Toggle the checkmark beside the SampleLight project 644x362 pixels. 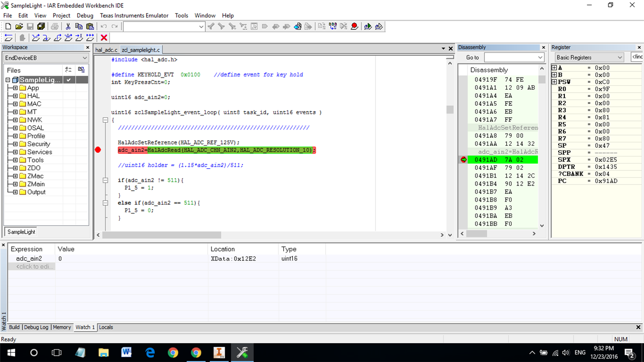[x=69, y=80]
